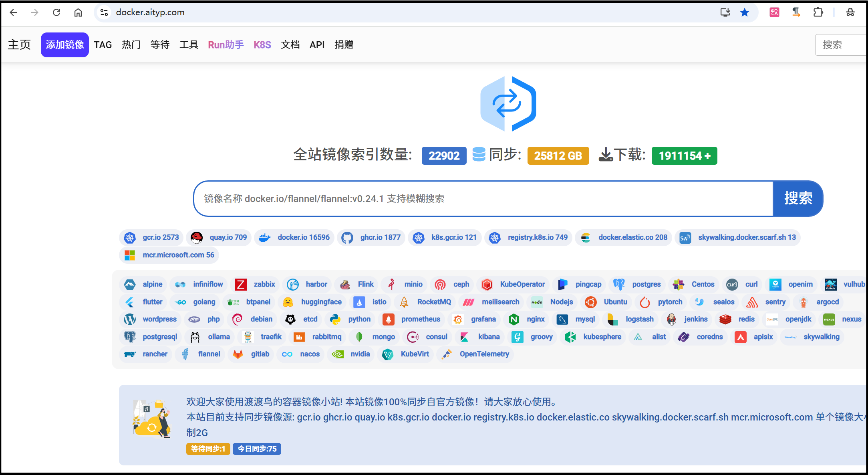Open the 文档 docs menu item

(290, 45)
